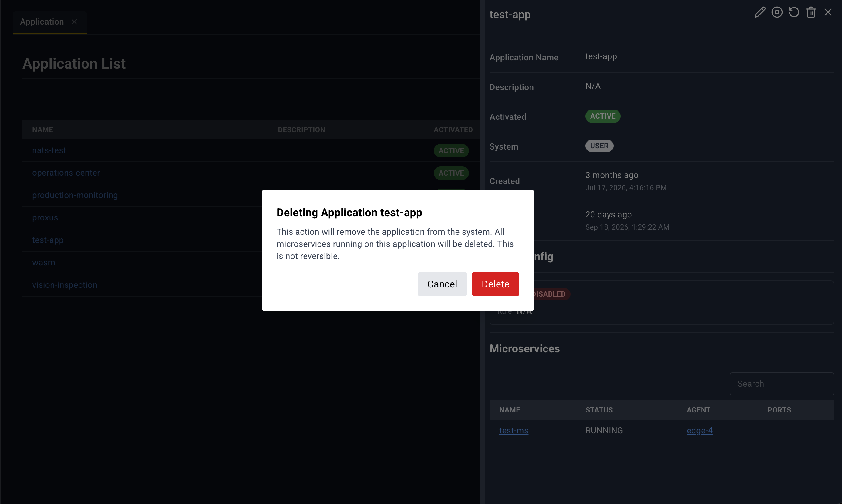Click the restart/refresh icon in the test-app header
The height and width of the screenshot is (504, 842).
tap(794, 12)
